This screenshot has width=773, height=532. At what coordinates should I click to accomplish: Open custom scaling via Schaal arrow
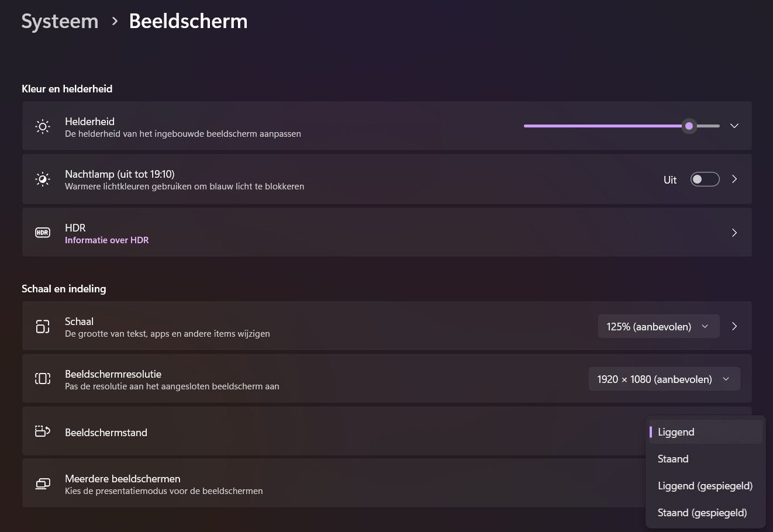point(734,326)
